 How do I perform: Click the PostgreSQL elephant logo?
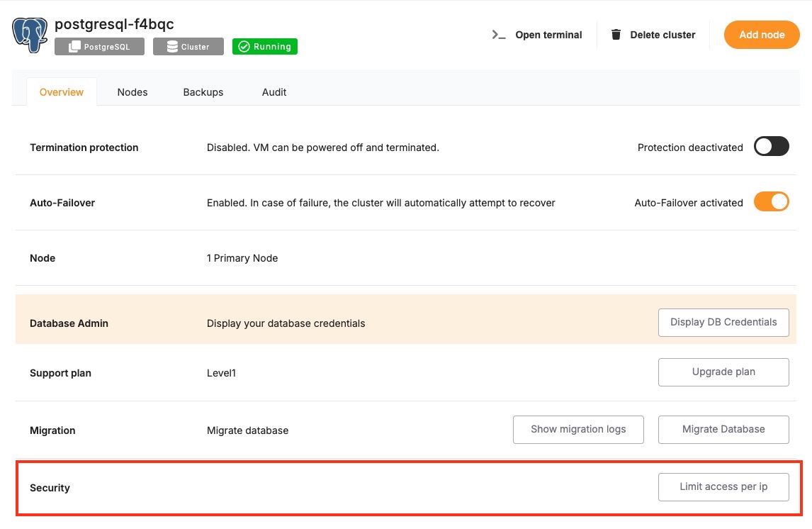click(x=30, y=35)
